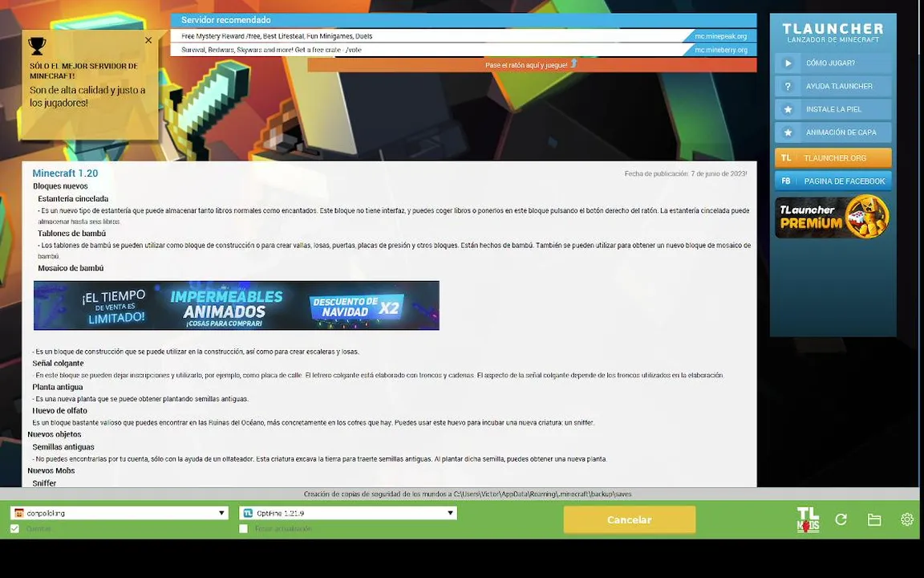Click the 'Nuevos objetos' heading
The image size is (924, 578).
tap(55, 434)
